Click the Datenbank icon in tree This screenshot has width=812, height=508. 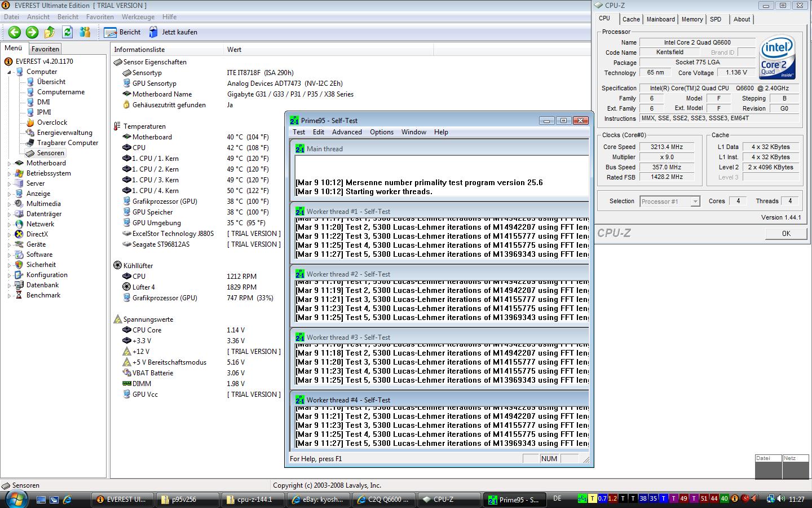tap(19, 285)
